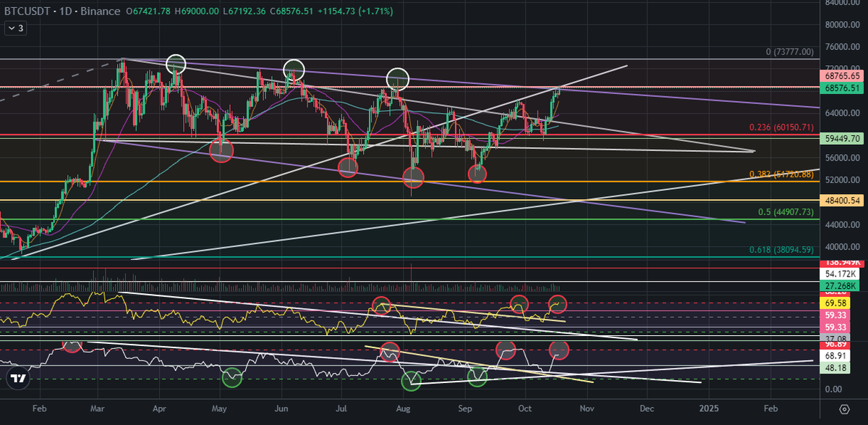Click the BTCUSDT symbol title
The width and height of the screenshot is (868, 425).
point(27,10)
